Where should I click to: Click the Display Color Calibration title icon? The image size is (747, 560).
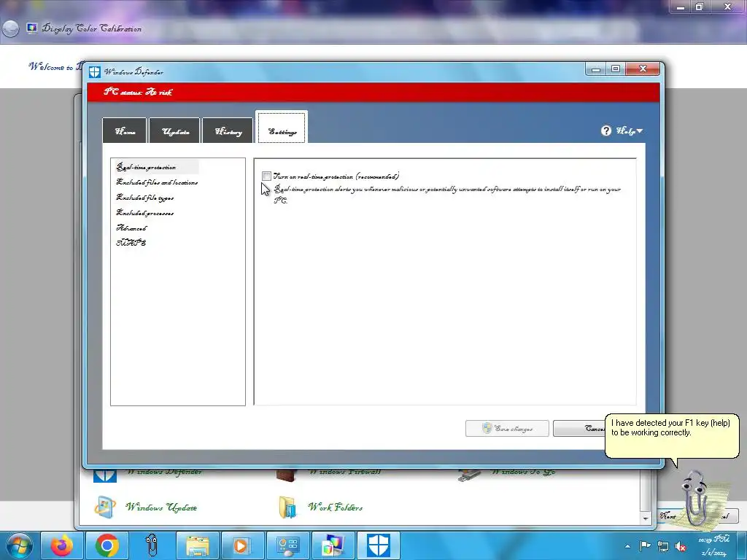[x=32, y=28]
